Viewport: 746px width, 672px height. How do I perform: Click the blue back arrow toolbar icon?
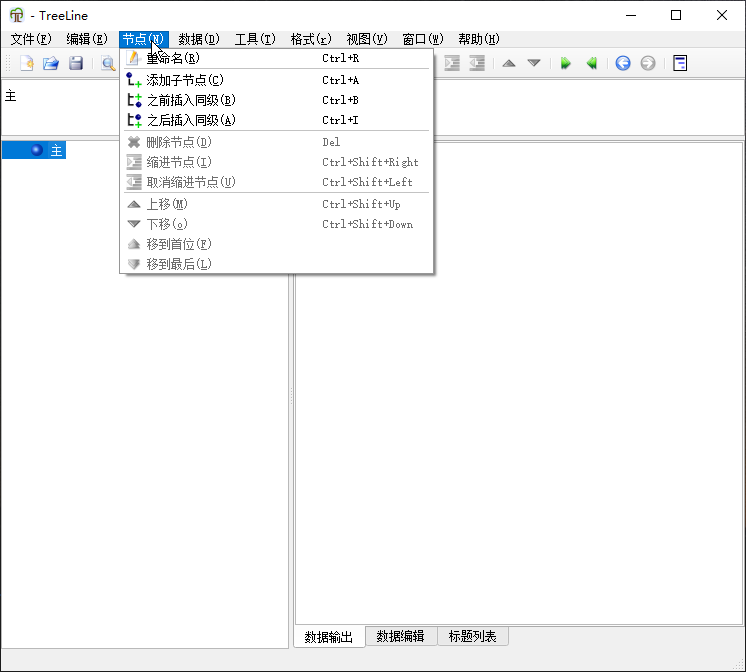point(623,63)
